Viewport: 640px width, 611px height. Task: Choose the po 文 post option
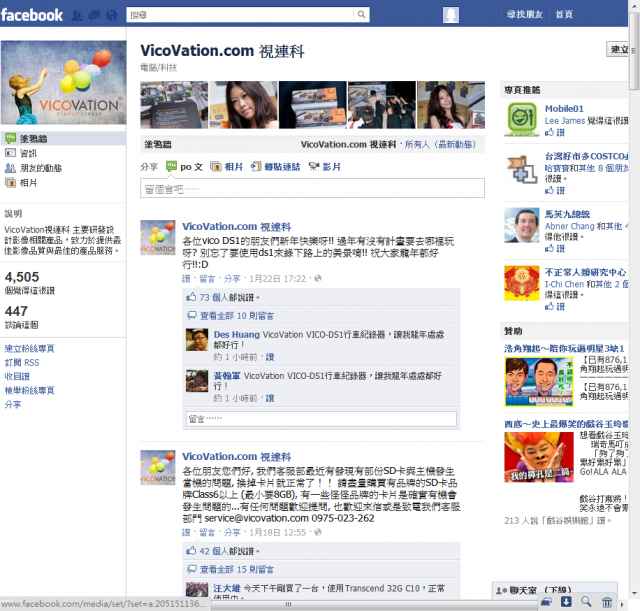pyautogui.click(x=184, y=167)
